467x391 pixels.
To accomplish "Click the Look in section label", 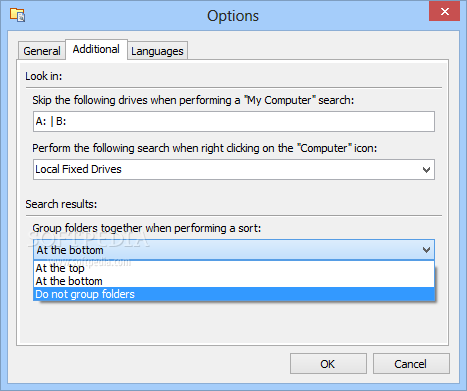I will 44,76.
